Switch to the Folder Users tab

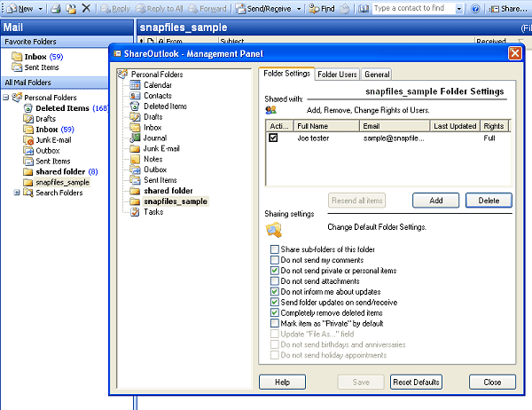[x=337, y=74]
